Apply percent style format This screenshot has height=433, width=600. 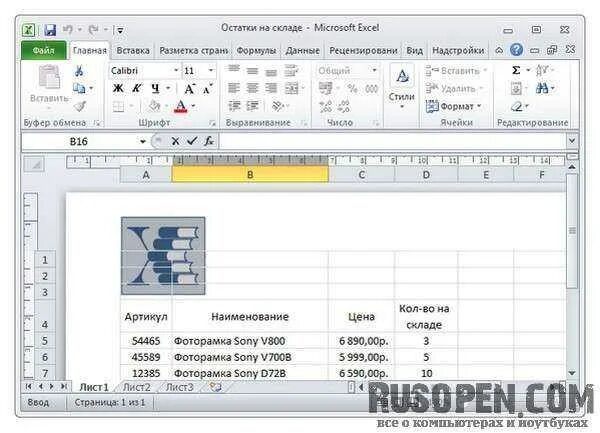click(x=352, y=89)
